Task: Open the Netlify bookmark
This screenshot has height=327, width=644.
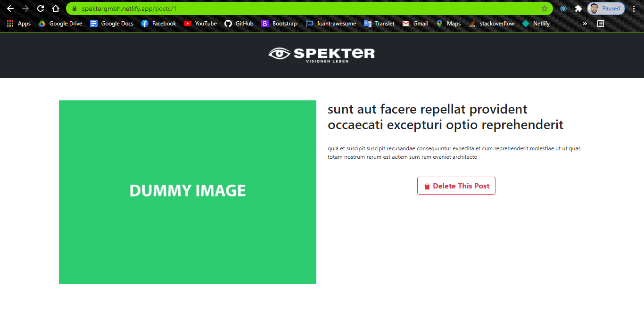Action: pos(536,24)
